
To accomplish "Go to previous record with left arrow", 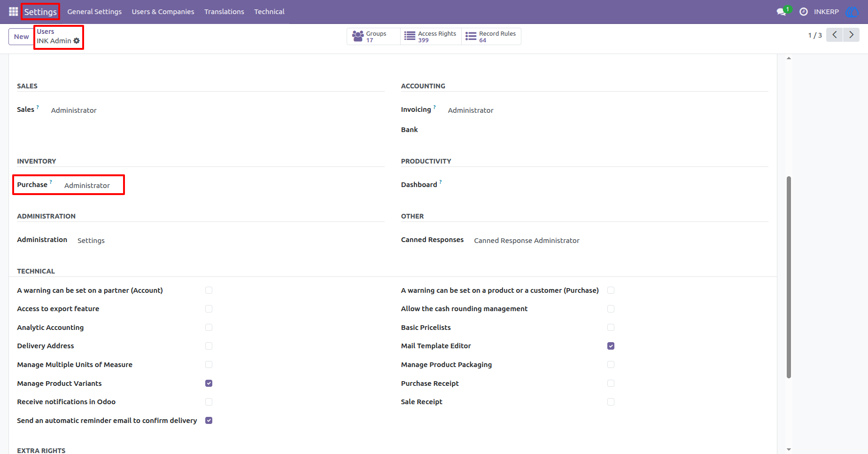I will 835,35.
